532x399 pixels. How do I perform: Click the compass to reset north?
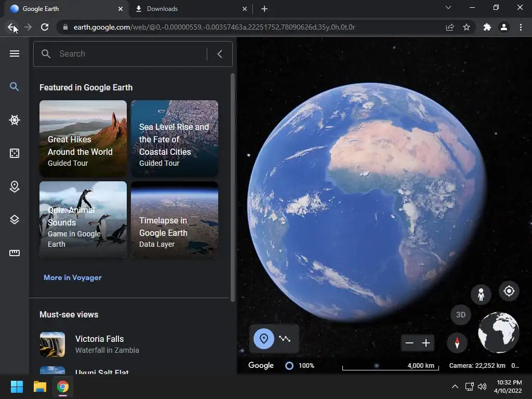click(457, 343)
